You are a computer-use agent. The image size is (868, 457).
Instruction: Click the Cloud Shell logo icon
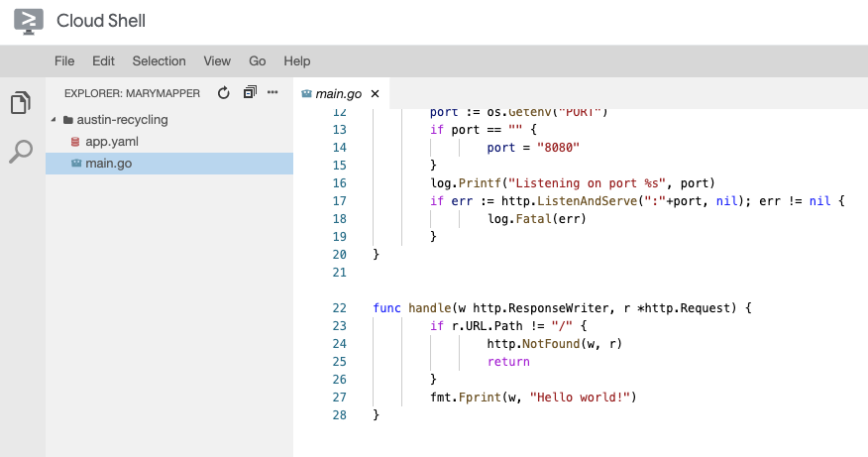click(x=28, y=21)
